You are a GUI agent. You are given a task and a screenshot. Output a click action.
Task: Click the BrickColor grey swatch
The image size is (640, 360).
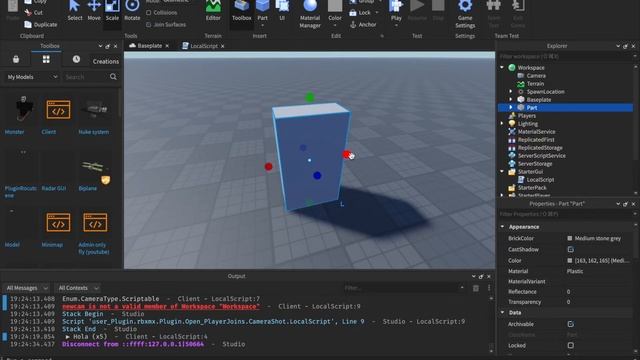click(x=570, y=238)
